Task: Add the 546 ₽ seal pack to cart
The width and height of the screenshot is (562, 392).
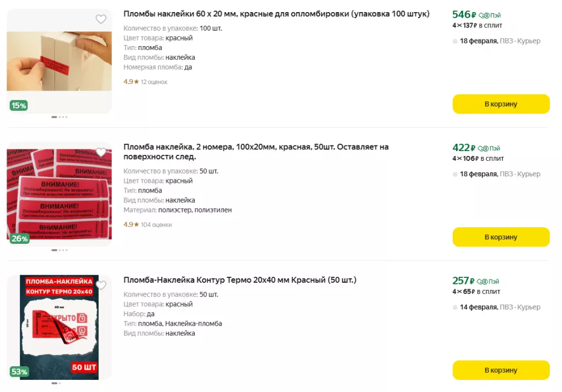Action: 501,104
